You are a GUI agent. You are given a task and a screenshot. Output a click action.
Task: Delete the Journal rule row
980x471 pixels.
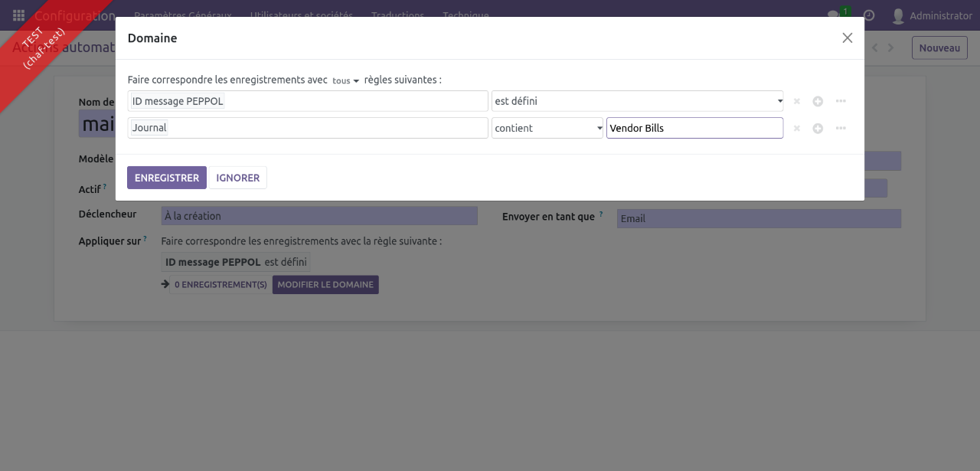tap(796, 129)
